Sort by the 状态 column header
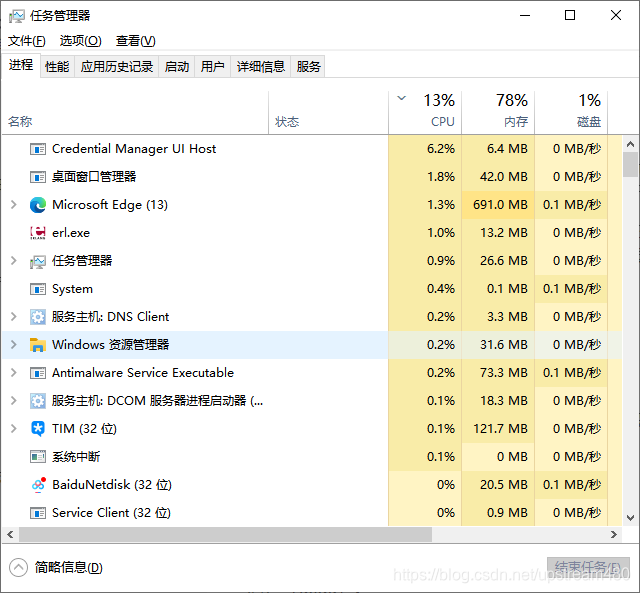This screenshot has height=593, width=640. click(329, 111)
